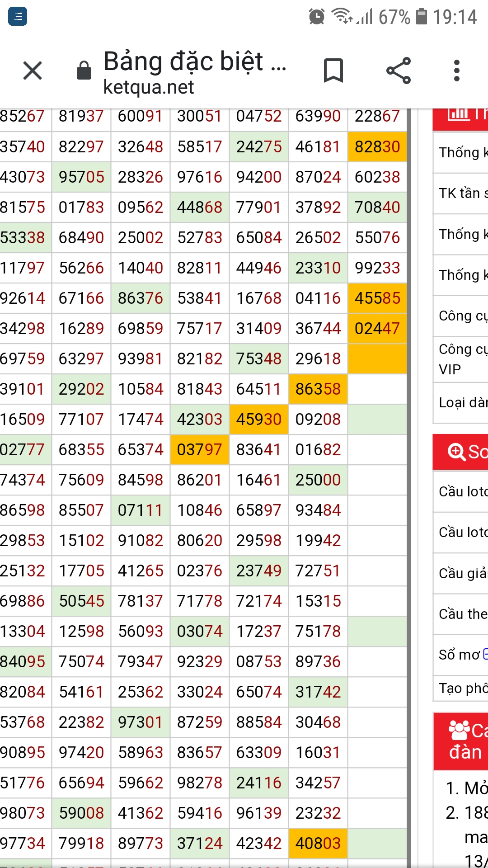Go to the 'Sổ mơ' sidebar link
The height and width of the screenshot is (868, 488).
tap(460, 654)
